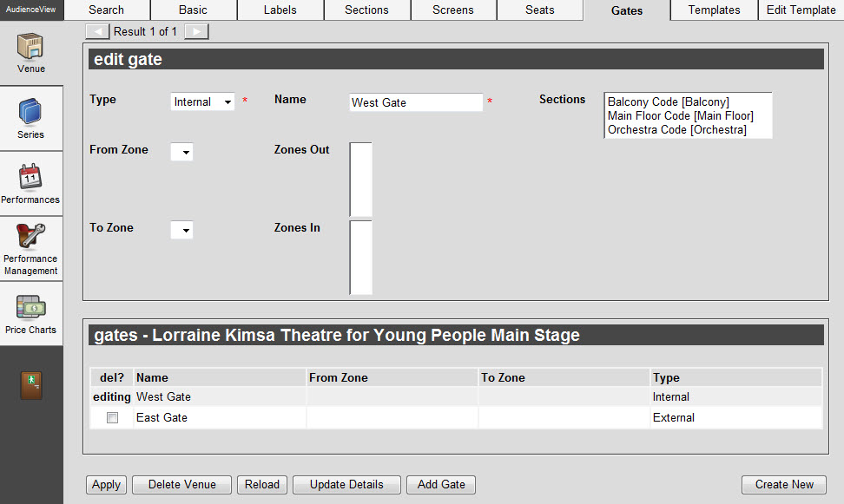Open the Edit Template tab
Screen dimensions: 844x504
(801, 10)
